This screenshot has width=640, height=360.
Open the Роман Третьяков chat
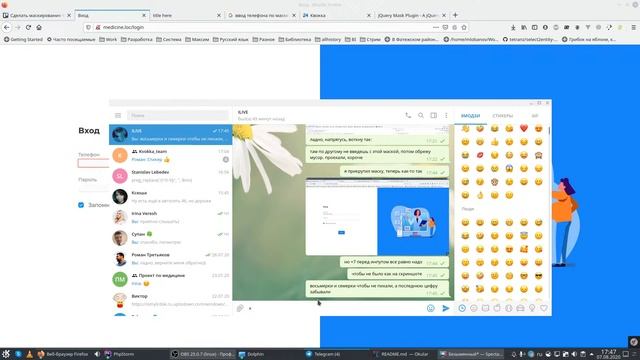(171, 259)
